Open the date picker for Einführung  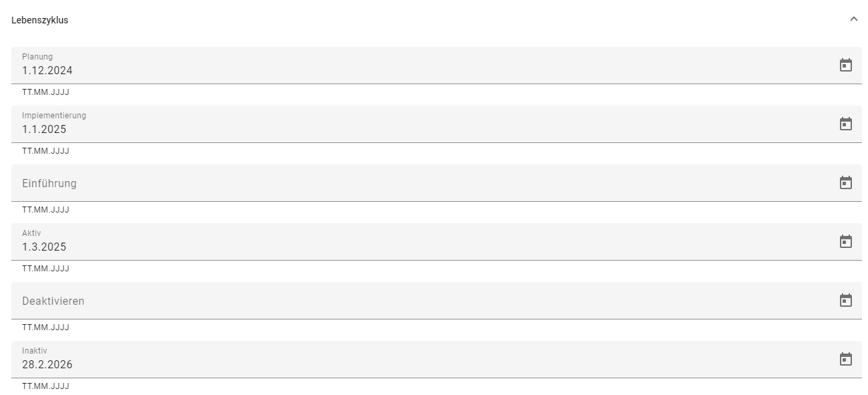click(847, 182)
